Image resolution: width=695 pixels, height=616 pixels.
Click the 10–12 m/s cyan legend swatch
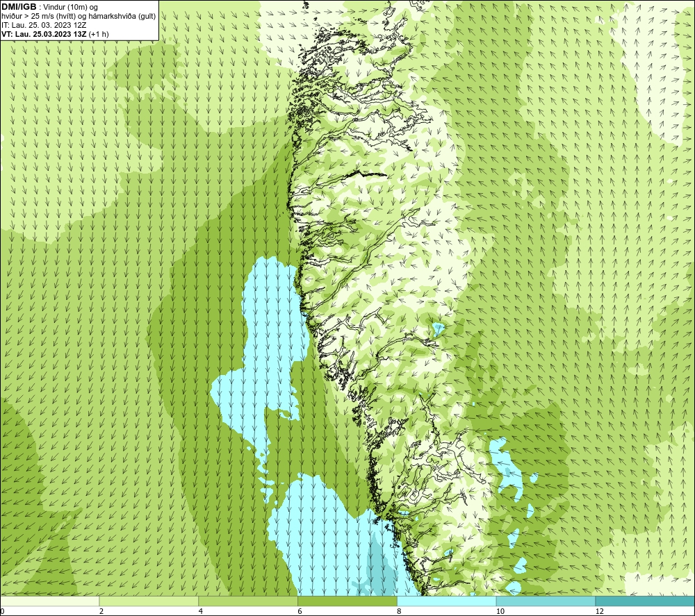click(x=546, y=601)
